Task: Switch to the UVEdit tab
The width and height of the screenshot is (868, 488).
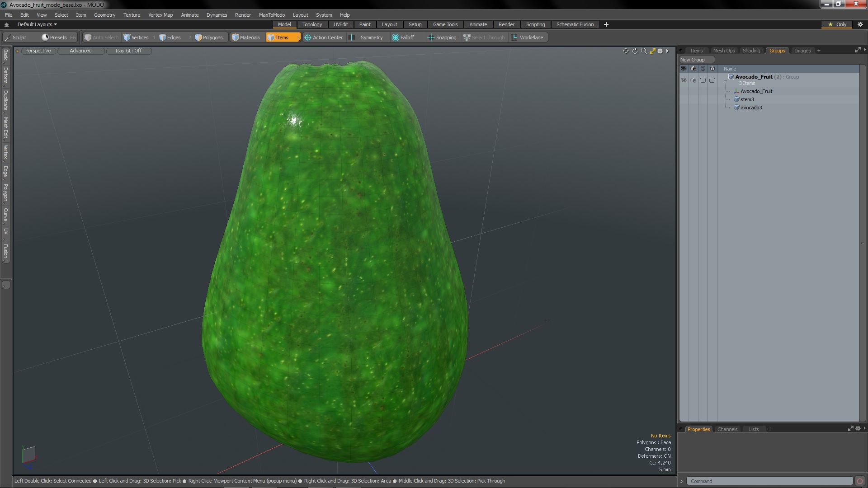Action: (x=341, y=24)
